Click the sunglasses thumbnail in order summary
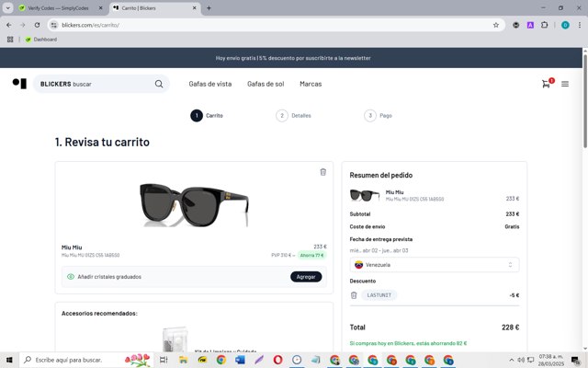 tap(365, 195)
